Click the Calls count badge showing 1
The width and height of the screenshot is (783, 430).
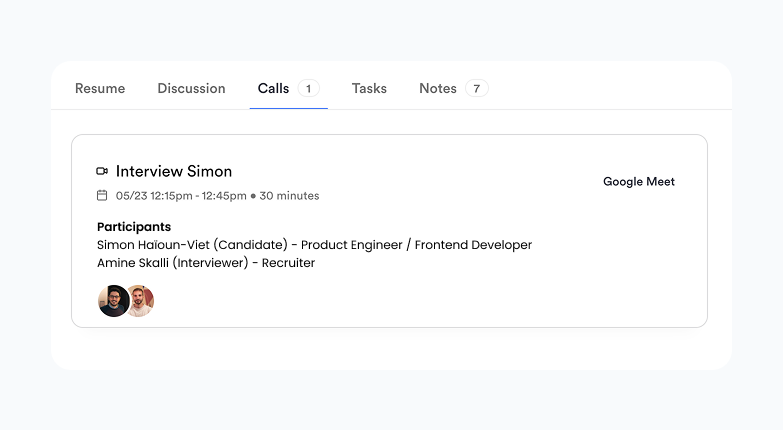308,89
